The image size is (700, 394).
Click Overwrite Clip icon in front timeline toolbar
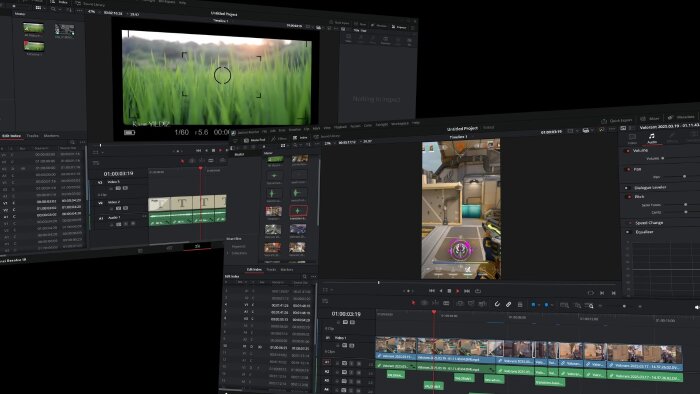point(471,304)
